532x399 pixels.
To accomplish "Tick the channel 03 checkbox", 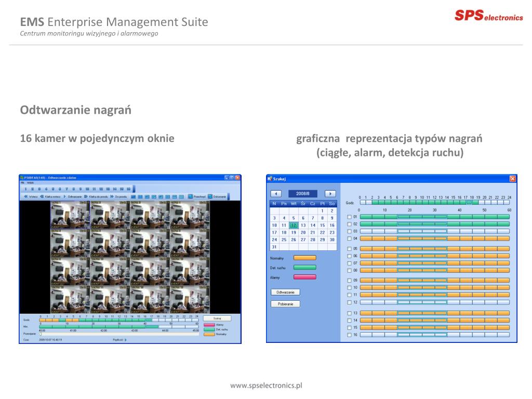I will click(349, 231).
